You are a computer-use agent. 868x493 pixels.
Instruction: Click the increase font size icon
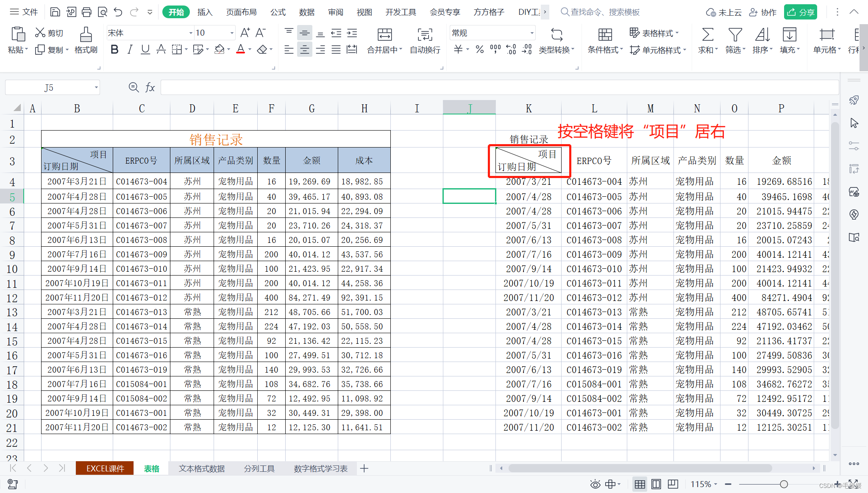[x=245, y=33]
